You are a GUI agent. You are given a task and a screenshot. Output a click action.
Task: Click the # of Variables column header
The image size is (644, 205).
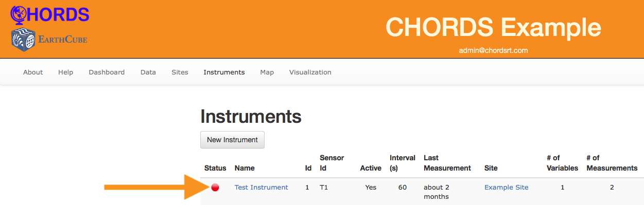point(562,163)
